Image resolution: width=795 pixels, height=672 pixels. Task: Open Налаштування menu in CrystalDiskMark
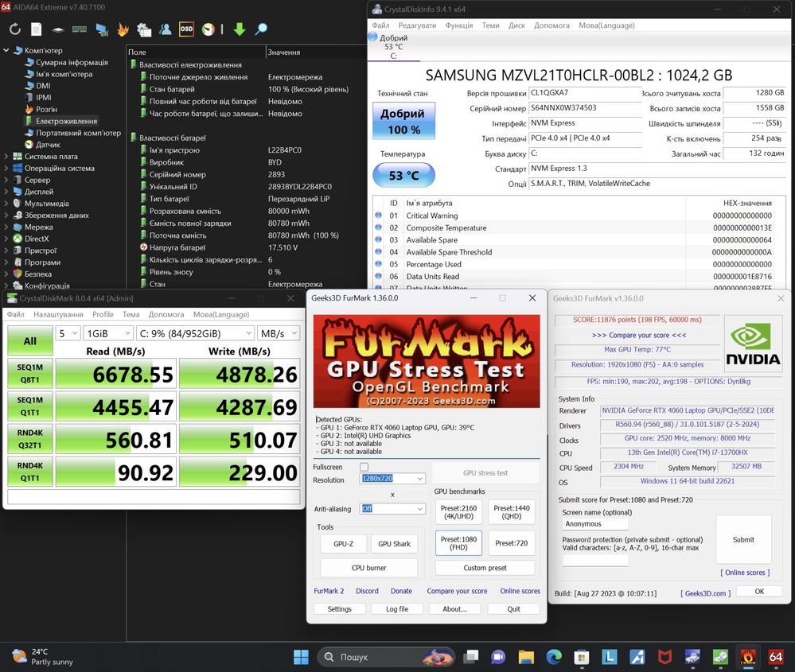point(58,314)
